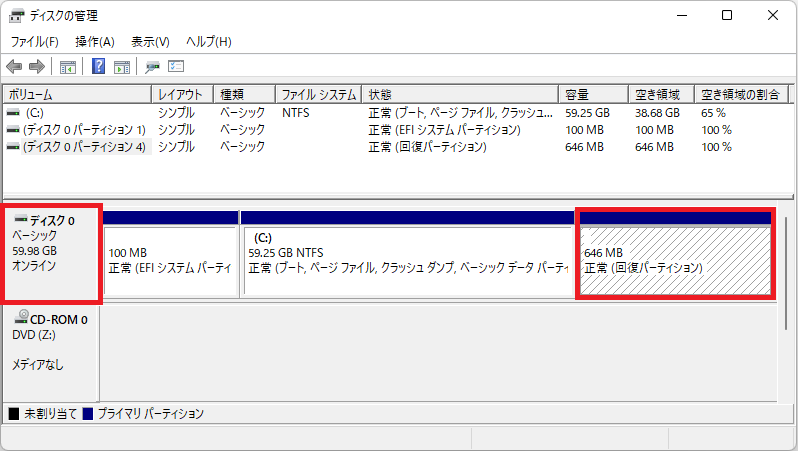
Task: Click the black 未割り当て legend swatch
Action: point(14,413)
